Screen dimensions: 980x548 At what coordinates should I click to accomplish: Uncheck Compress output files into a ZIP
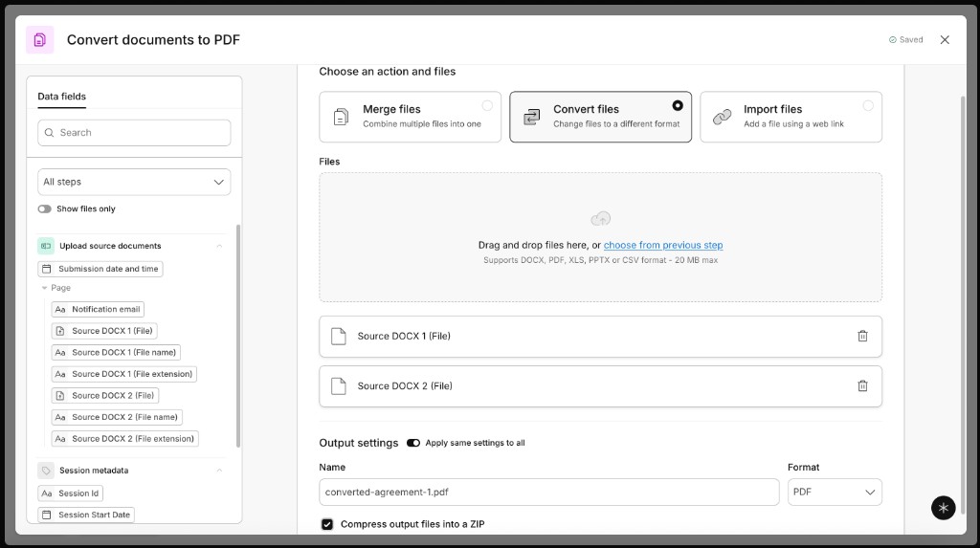click(x=327, y=524)
